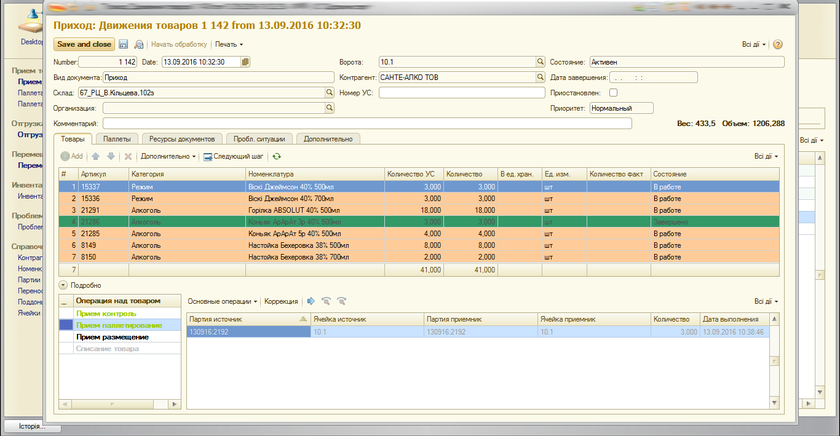This screenshot has height=436, width=840.
Task: Click the document preview icon beside save
Action: tap(139, 45)
